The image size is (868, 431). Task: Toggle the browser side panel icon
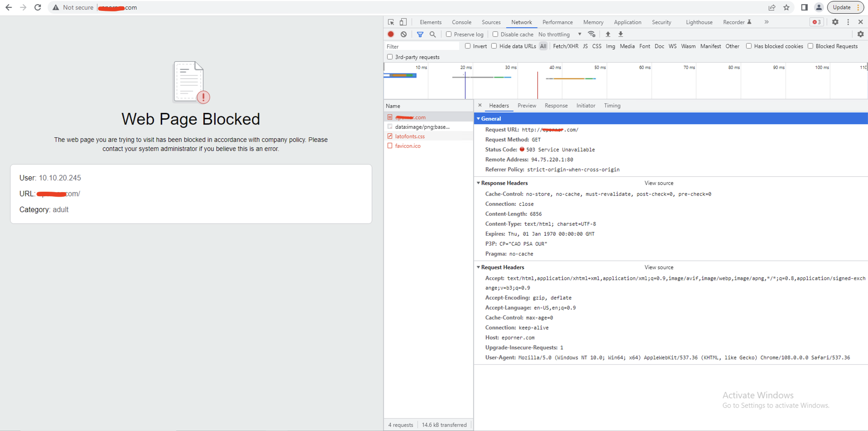(x=804, y=7)
